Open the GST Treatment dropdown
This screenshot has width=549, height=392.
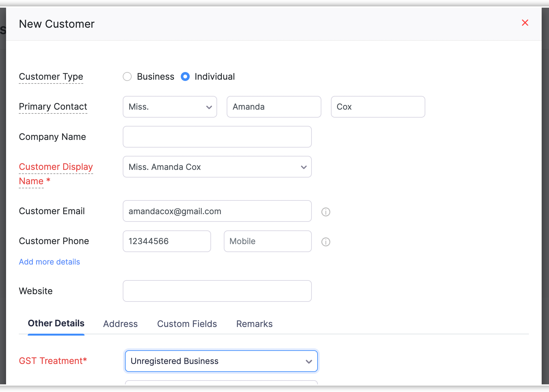[221, 361]
